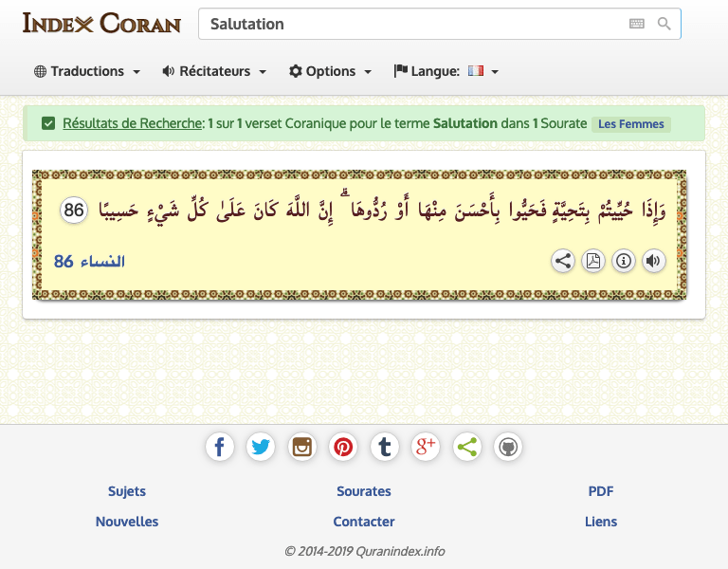Click the green results checkbox icon

[48, 123]
